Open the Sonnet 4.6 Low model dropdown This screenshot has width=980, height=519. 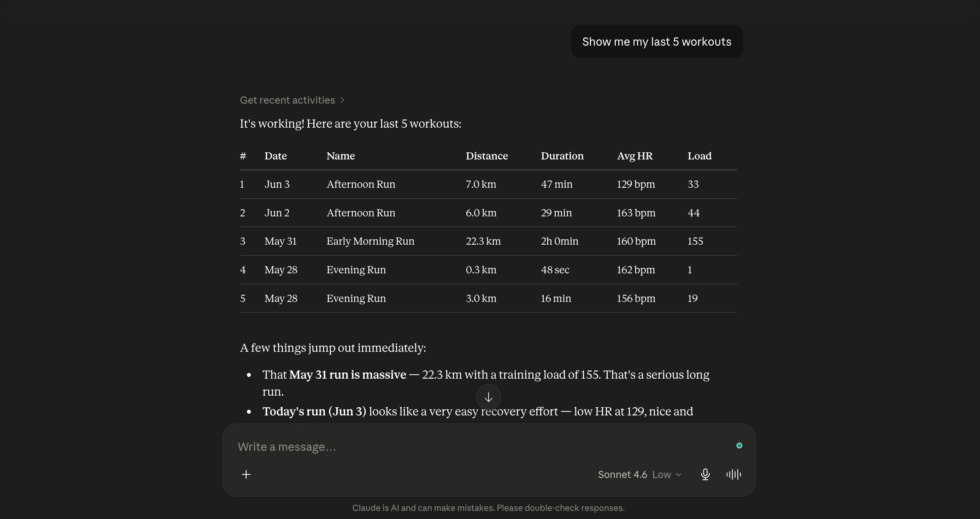point(640,474)
